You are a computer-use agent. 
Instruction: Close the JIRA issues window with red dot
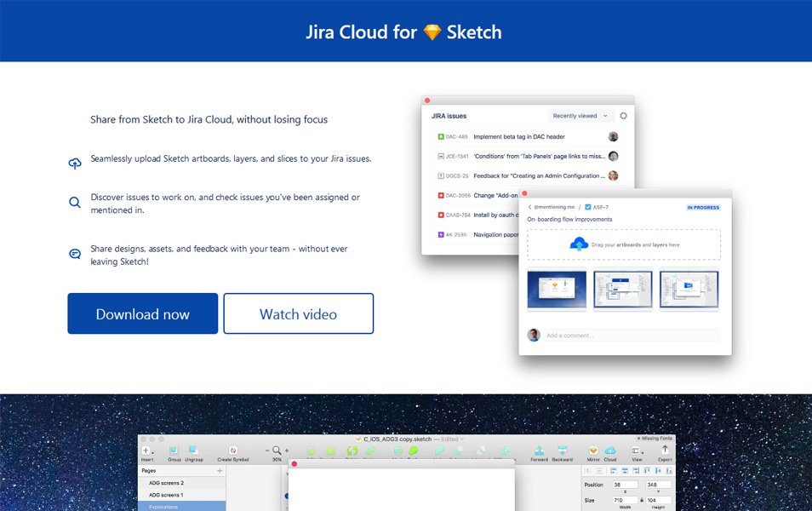click(x=427, y=100)
